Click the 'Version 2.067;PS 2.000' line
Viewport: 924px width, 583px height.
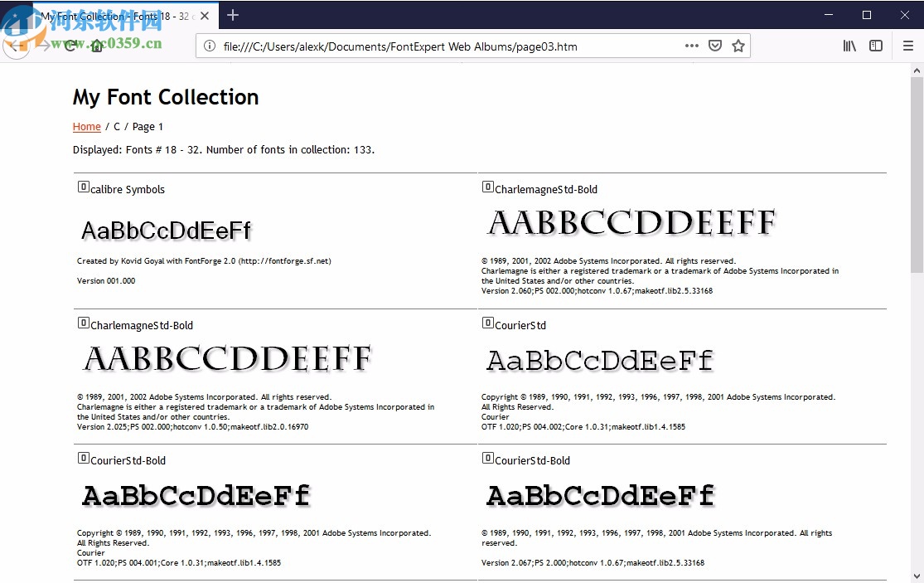[593, 563]
